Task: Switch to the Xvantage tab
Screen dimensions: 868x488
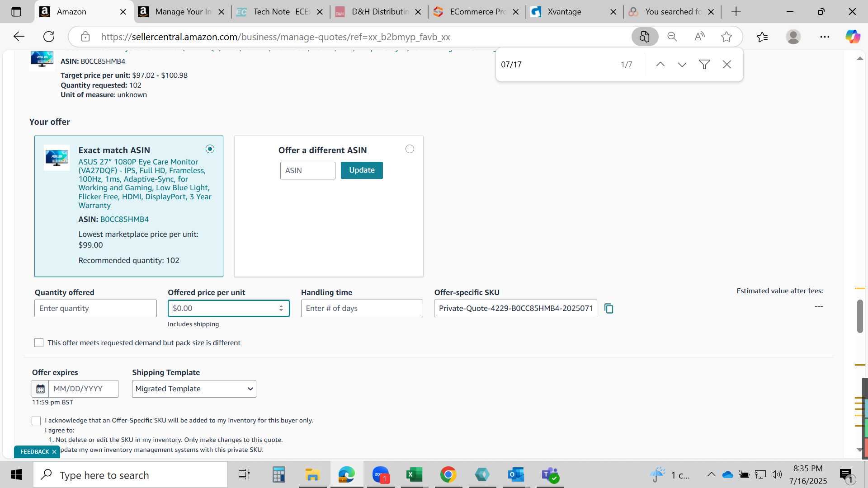Action: 574,12
